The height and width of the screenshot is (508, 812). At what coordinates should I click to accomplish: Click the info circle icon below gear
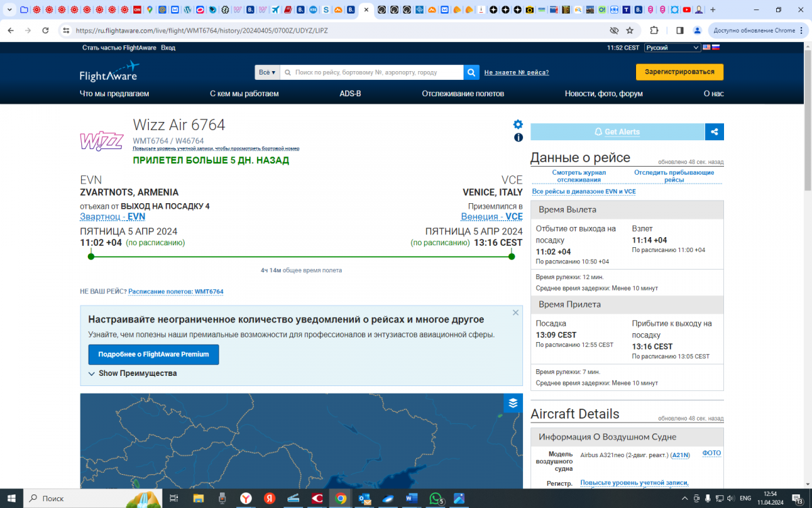pyautogui.click(x=518, y=137)
